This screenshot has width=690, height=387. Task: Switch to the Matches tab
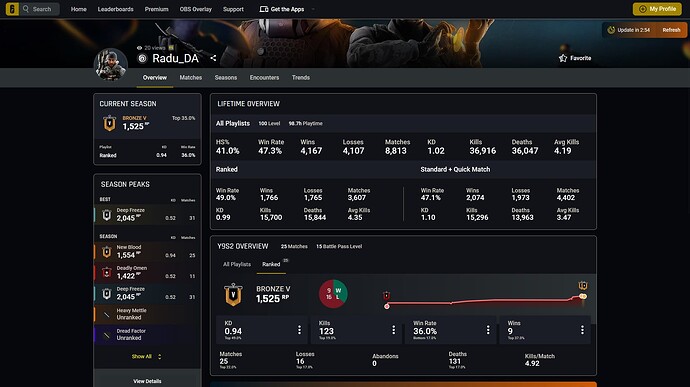pos(191,77)
